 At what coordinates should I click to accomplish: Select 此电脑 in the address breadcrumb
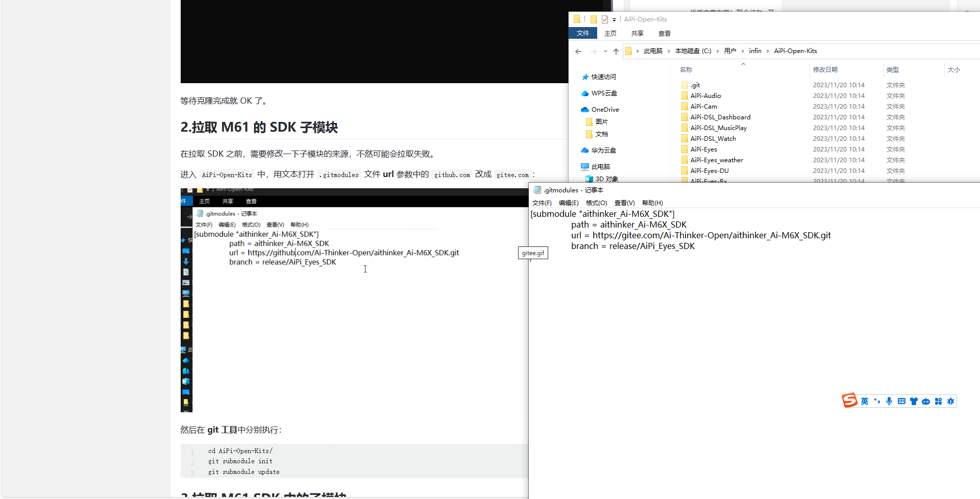653,51
